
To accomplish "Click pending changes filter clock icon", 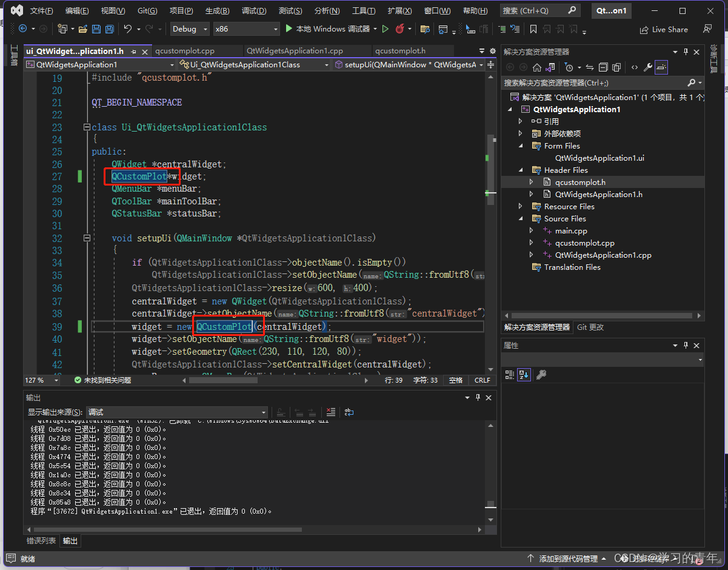I will tap(568, 67).
